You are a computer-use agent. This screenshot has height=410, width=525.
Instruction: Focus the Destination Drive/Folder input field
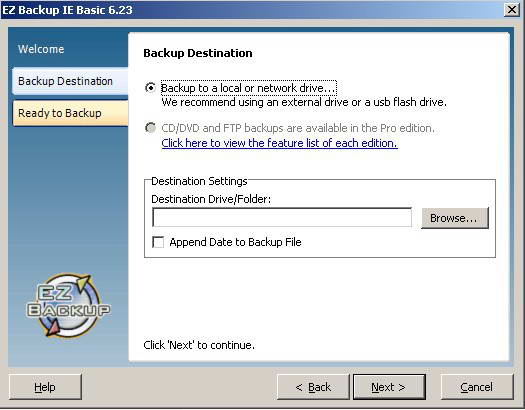pyautogui.click(x=282, y=218)
